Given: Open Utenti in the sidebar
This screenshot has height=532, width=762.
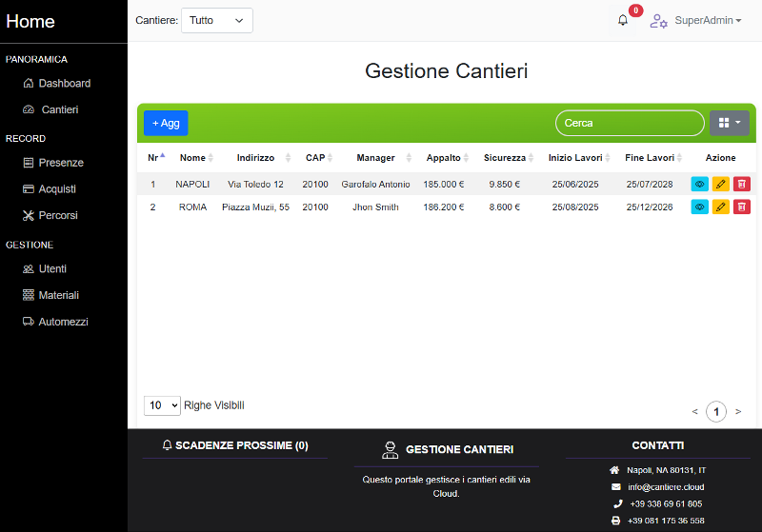Looking at the screenshot, I should pyautogui.click(x=45, y=269).
